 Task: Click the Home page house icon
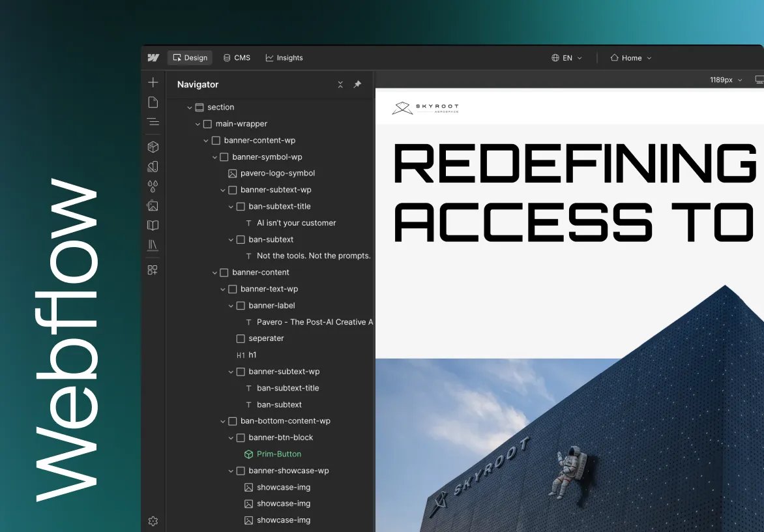coord(615,57)
